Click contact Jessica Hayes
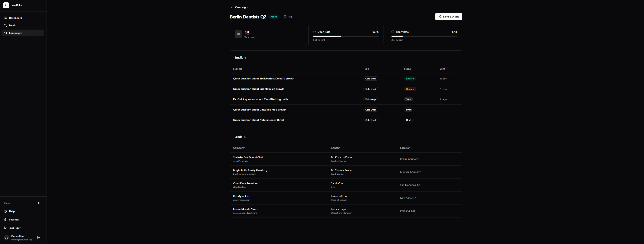The height and width of the screenshot is (244, 644). coord(339,210)
